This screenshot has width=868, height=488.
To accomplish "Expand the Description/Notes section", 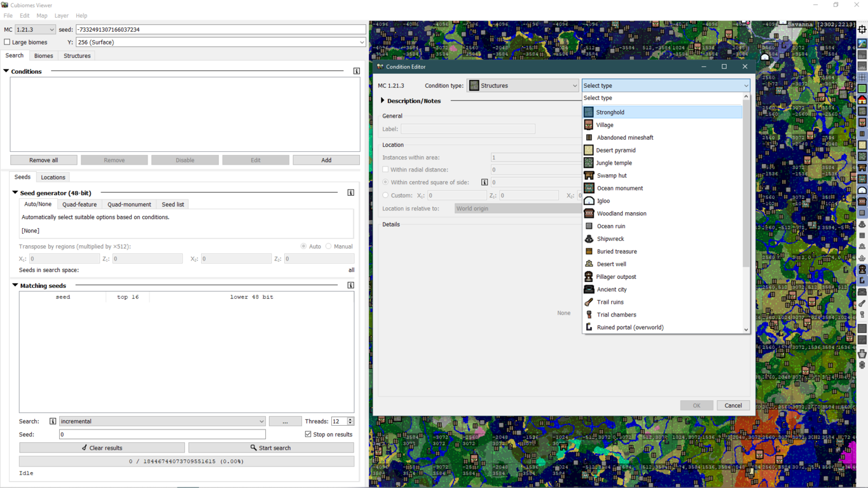I will tap(383, 101).
